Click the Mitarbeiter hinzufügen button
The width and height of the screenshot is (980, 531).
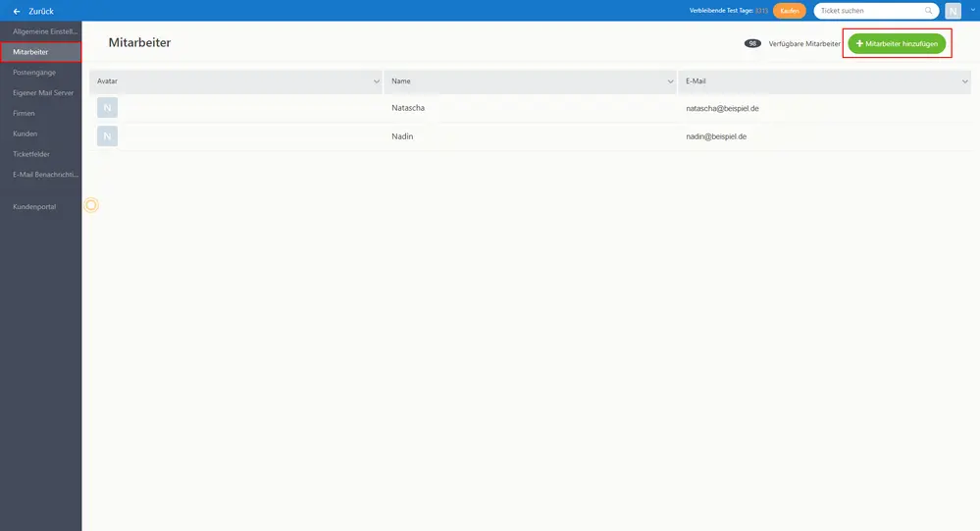[897, 44]
